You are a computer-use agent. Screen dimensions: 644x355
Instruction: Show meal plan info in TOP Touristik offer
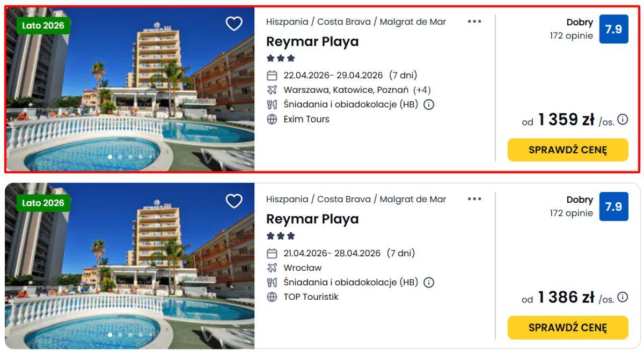pyautogui.click(x=429, y=282)
